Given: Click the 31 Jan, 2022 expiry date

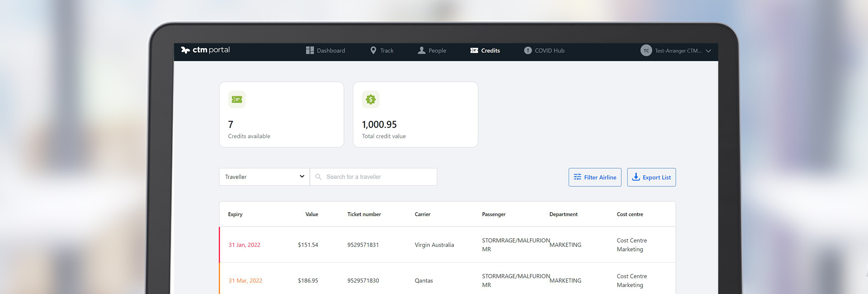Looking at the screenshot, I should click(244, 245).
